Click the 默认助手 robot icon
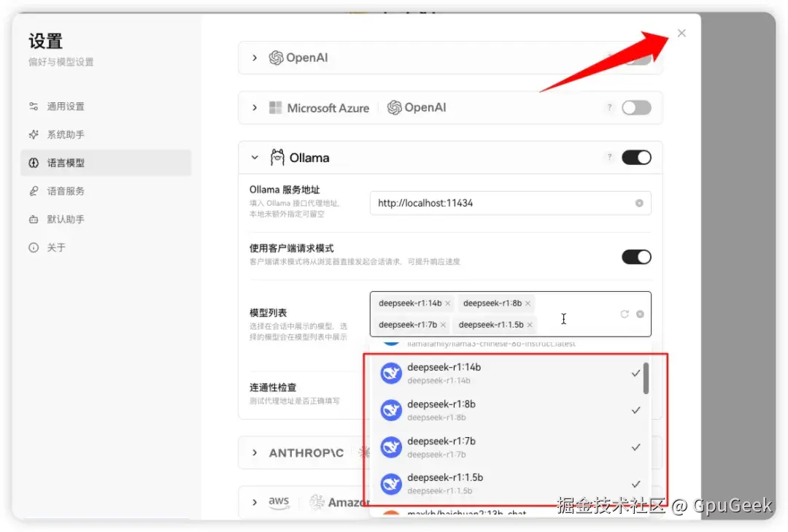 click(34, 219)
